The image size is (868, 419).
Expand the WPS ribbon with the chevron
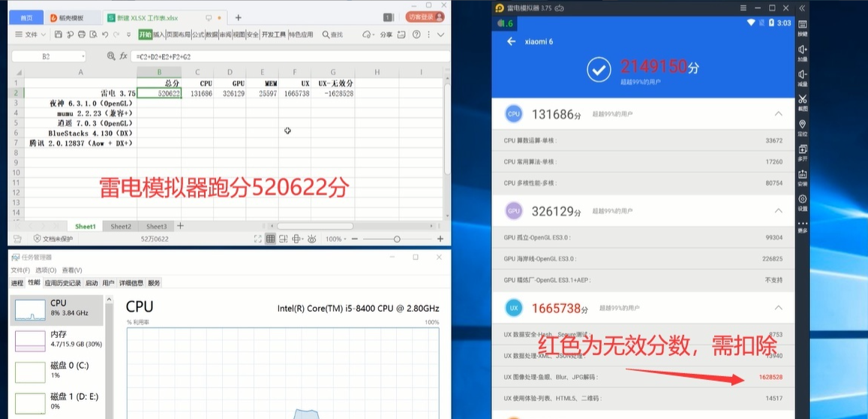(x=440, y=35)
